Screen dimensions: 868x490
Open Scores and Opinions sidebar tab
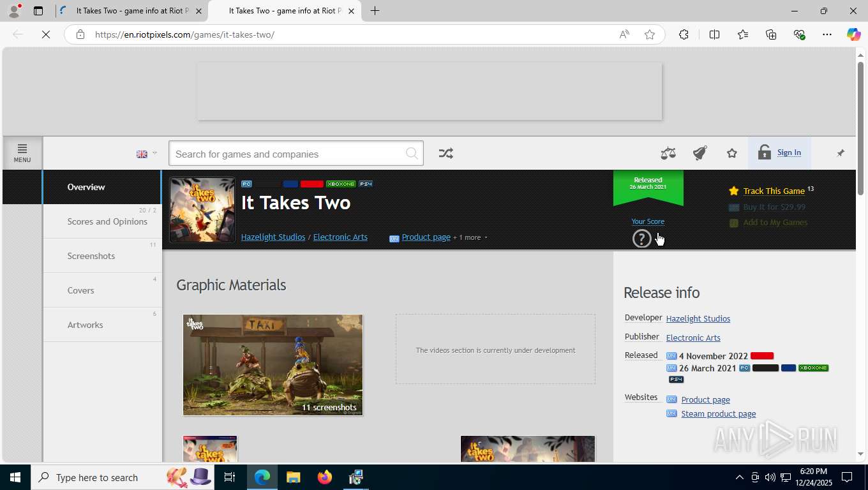coord(102,221)
